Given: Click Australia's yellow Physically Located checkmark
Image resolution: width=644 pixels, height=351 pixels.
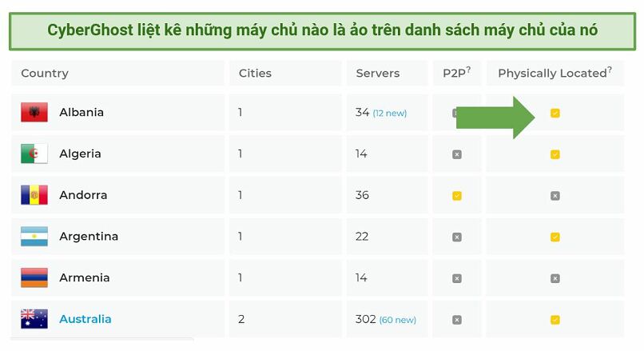Looking at the screenshot, I should [555, 320].
